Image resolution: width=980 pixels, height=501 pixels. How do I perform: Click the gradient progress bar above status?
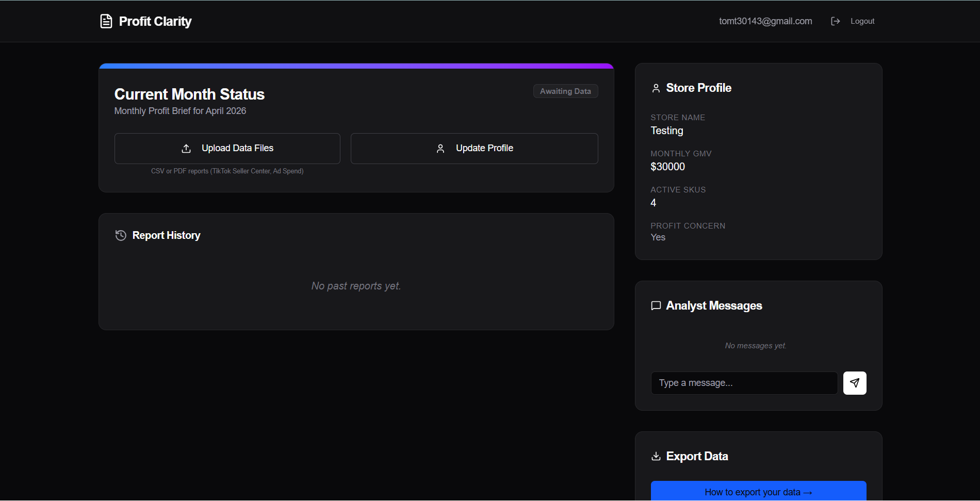click(356, 66)
